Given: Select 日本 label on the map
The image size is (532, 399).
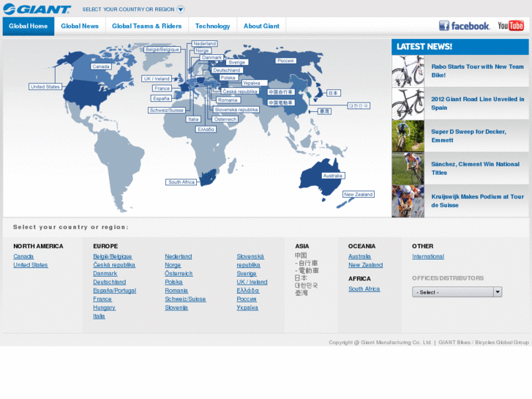Looking at the screenshot, I should point(333,93).
